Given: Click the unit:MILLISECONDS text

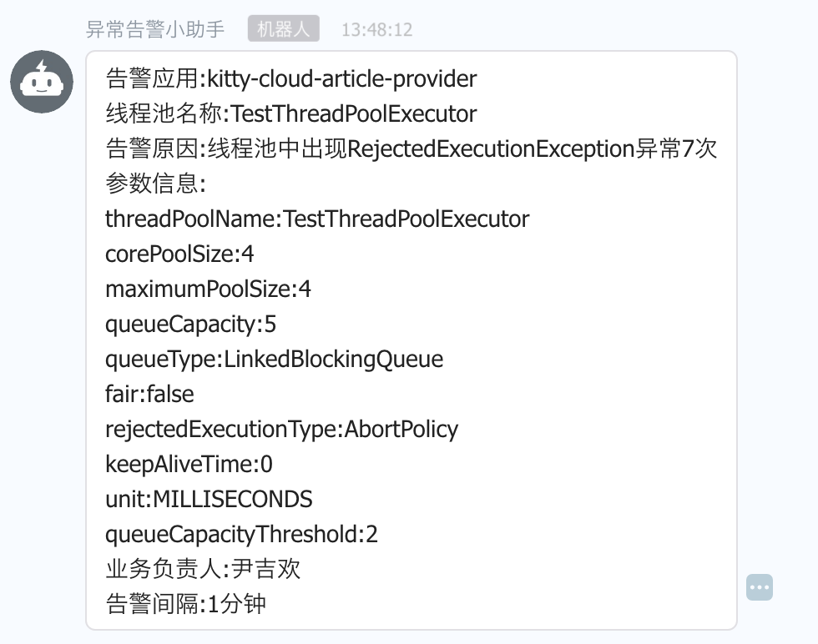Looking at the screenshot, I should click(x=209, y=500).
